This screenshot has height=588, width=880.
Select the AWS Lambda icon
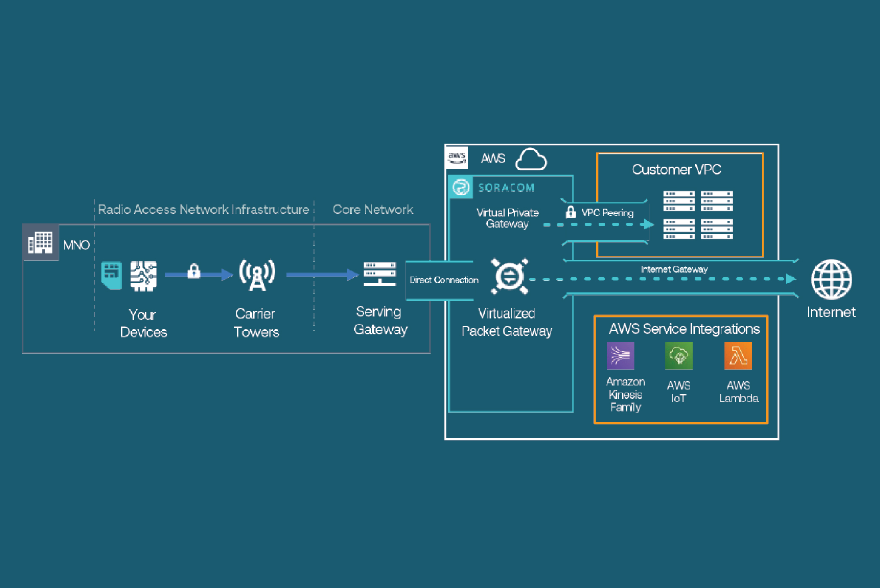(738, 356)
